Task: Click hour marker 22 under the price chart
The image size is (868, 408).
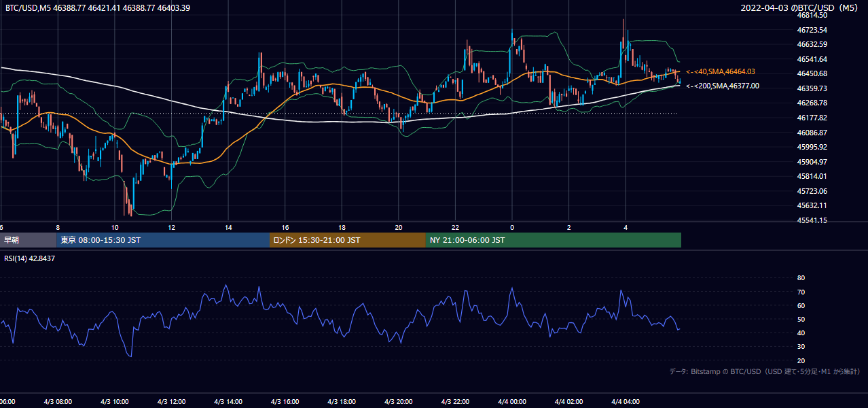Action: [456, 227]
